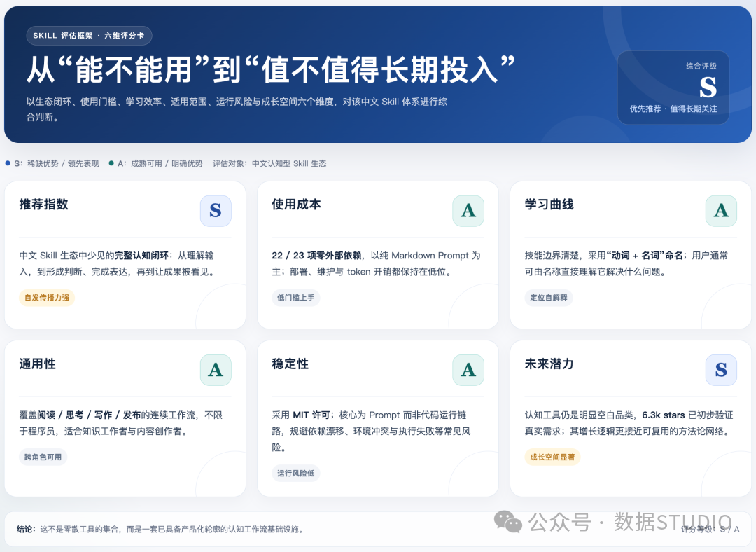Click the A grade badge on 使用成本 card
The width and height of the screenshot is (756, 552).
pos(468,211)
